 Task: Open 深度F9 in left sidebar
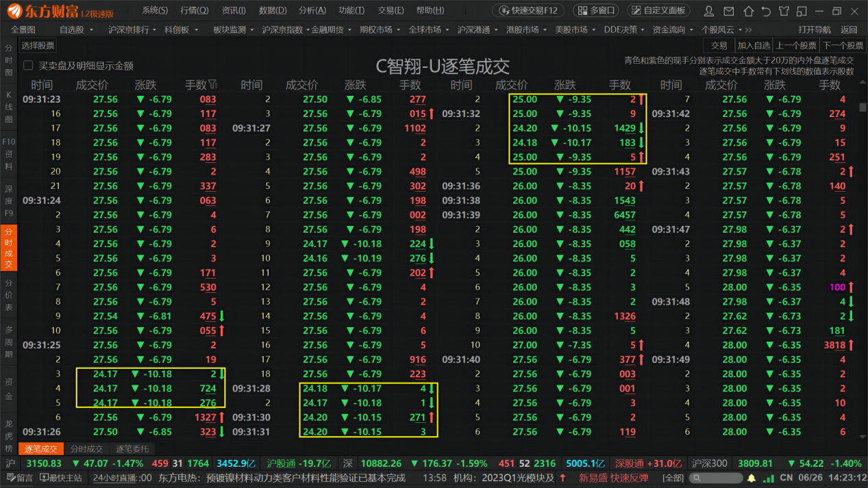[x=9, y=199]
